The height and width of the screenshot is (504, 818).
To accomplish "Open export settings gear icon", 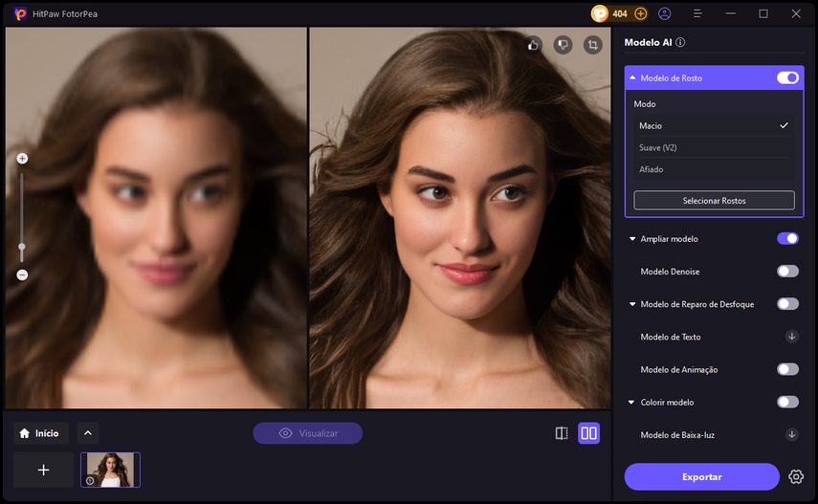I will pyautogui.click(x=796, y=476).
